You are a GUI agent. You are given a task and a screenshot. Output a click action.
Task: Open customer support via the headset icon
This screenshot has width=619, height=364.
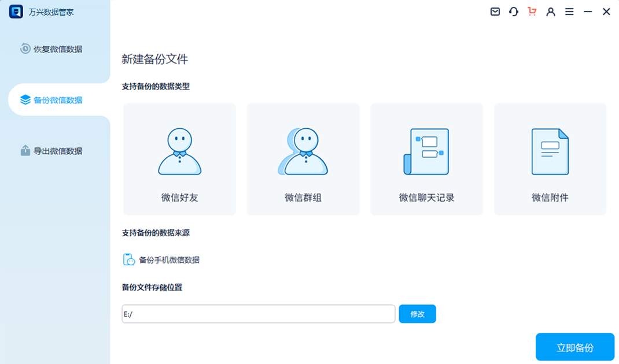click(513, 11)
